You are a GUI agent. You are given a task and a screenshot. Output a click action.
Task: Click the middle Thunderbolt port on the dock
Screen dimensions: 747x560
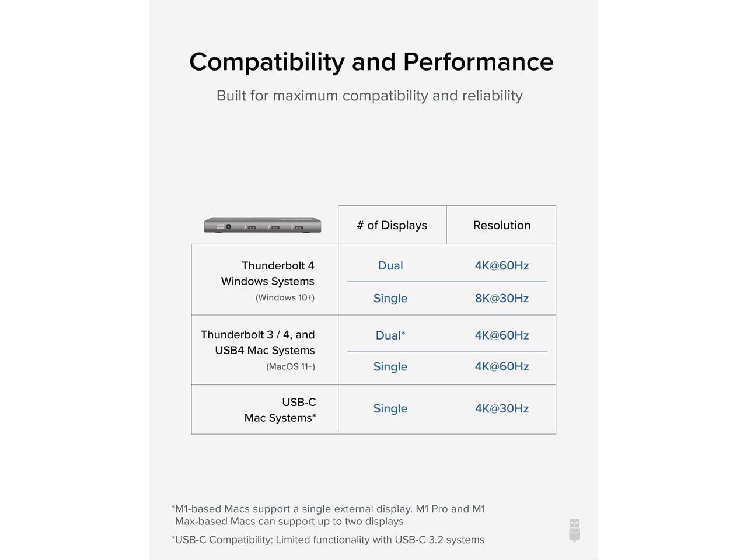(x=275, y=228)
